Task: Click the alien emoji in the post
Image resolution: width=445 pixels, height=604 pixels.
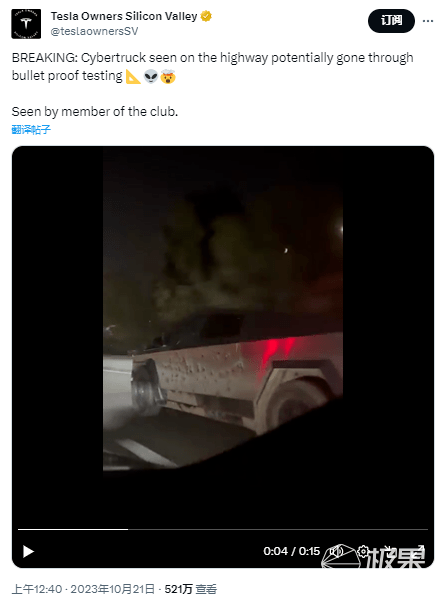Action: point(151,76)
